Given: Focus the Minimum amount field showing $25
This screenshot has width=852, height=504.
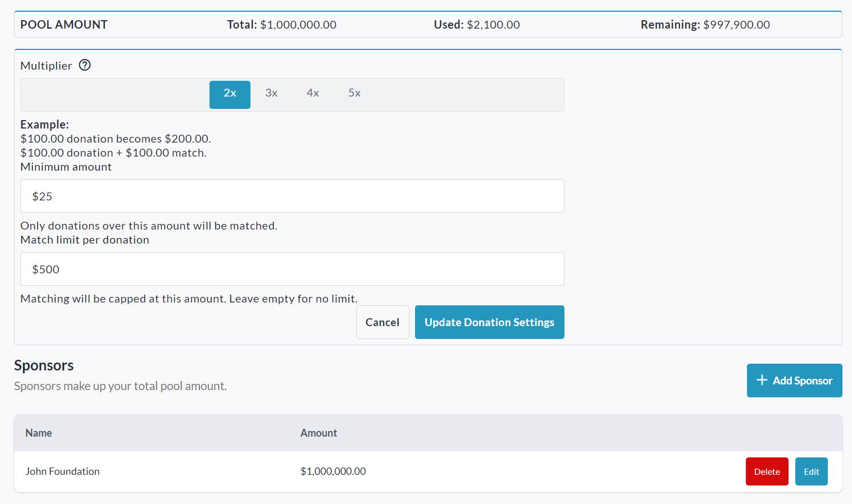Looking at the screenshot, I should (x=292, y=196).
